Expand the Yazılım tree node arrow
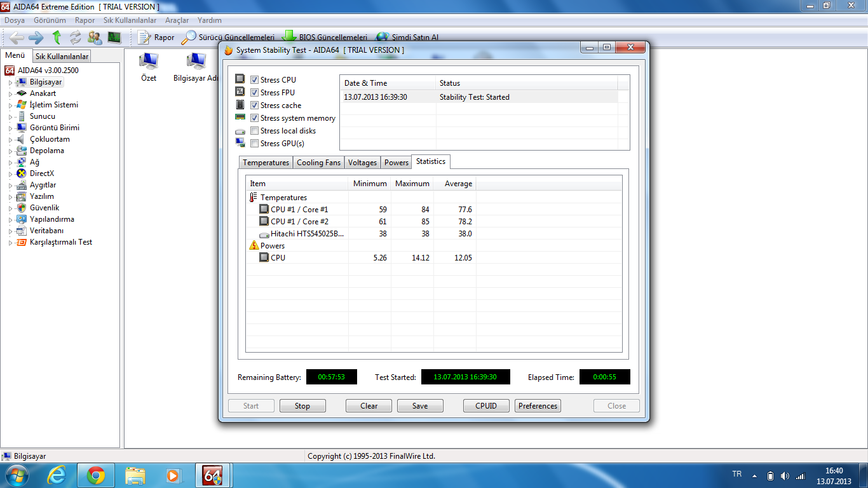The width and height of the screenshot is (868, 488). pos(10,197)
